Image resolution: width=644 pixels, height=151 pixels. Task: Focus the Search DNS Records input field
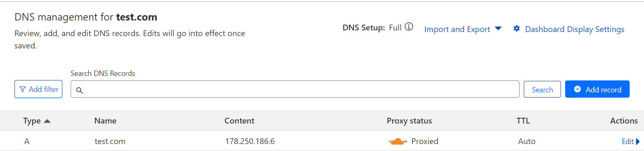coord(295,89)
